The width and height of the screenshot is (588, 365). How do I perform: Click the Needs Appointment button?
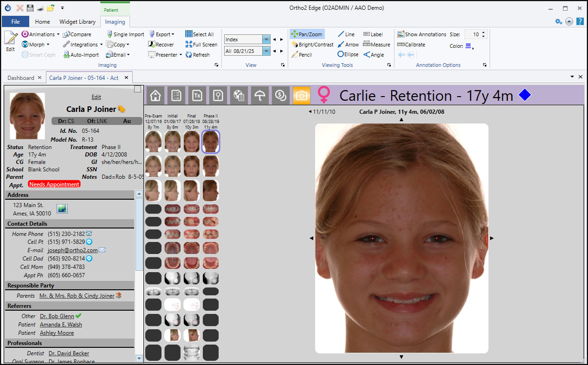click(x=54, y=184)
